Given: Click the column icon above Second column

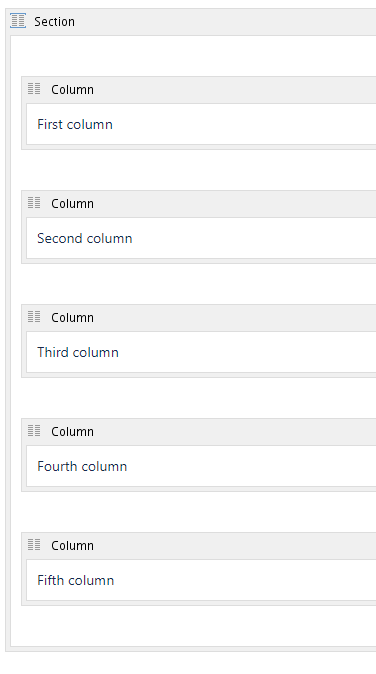Looking at the screenshot, I should click(x=34, y=203).
